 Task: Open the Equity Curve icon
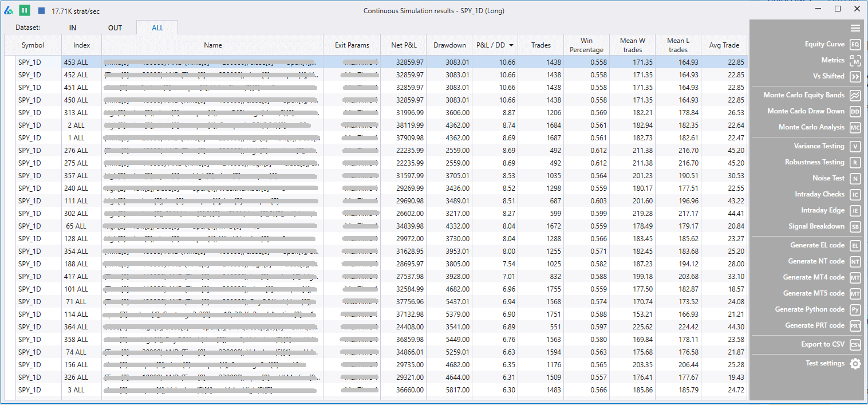pos(855,45)
